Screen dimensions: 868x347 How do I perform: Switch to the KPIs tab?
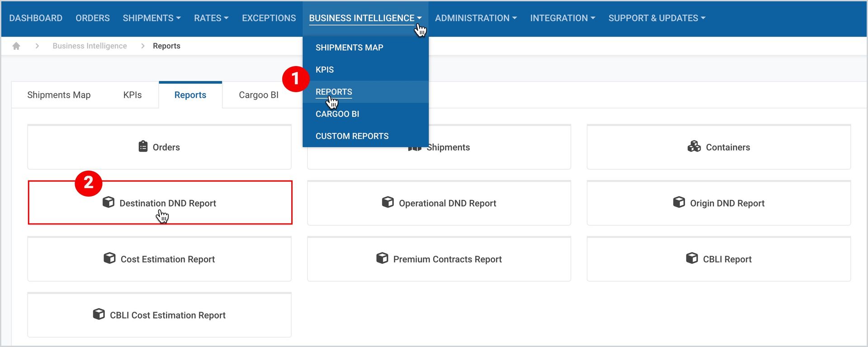(x=132, y=95)
